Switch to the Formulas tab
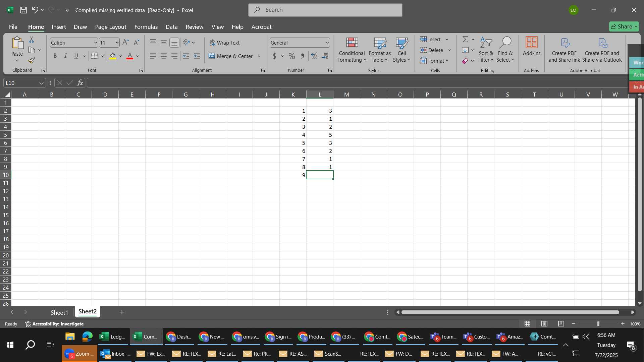Image resolution: width=644 pixels, height=362 pixels. click(x=146, y=27)
